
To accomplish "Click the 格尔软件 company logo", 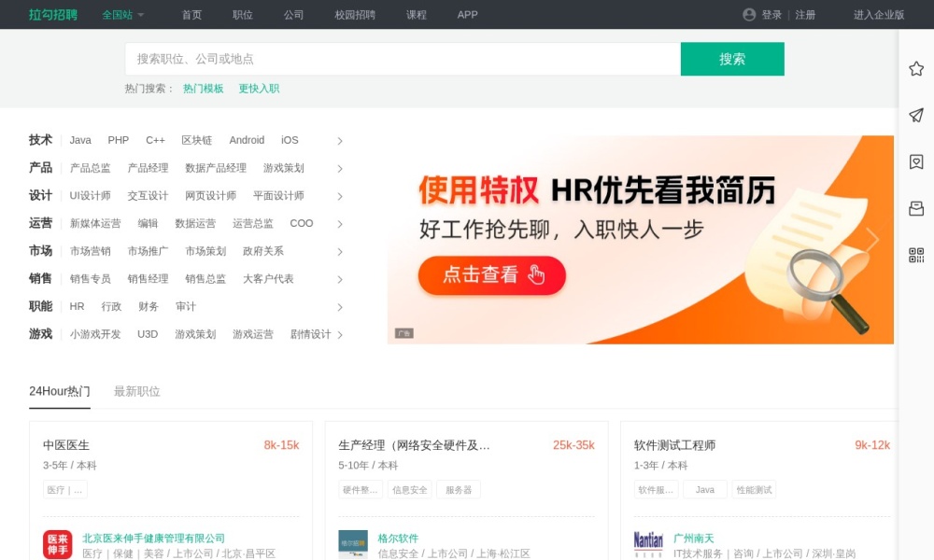I will pos(353,544).
